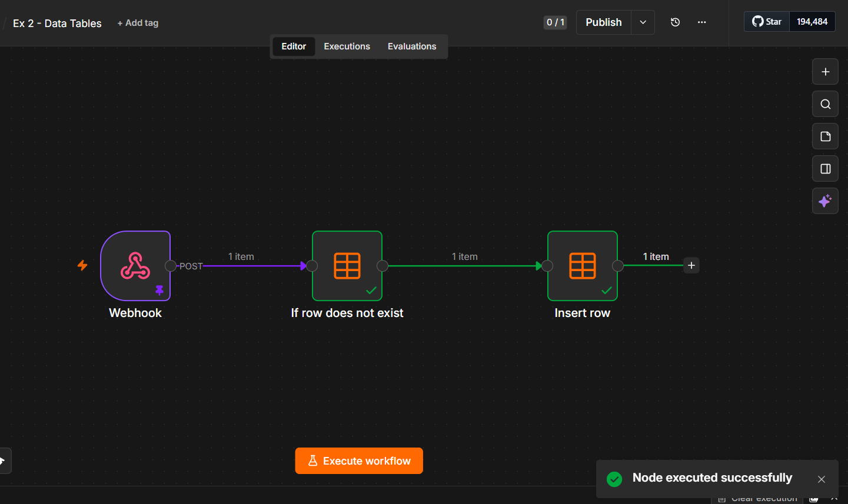Image resolution: width=848 pixels, height=504 pixels.
Task: Click the POST label on Webhook output
Action: [x=191, y=266]
